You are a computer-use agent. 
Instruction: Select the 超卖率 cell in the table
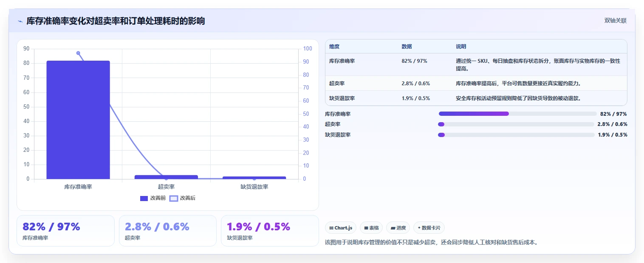337,83
